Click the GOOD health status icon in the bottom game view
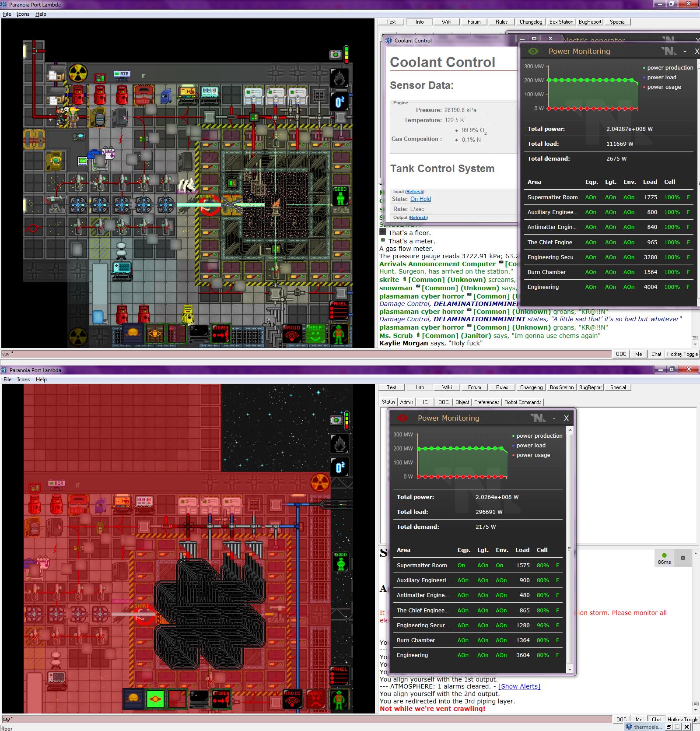Image resolution: width=700 pixels, height=731 pixels. 340,562
